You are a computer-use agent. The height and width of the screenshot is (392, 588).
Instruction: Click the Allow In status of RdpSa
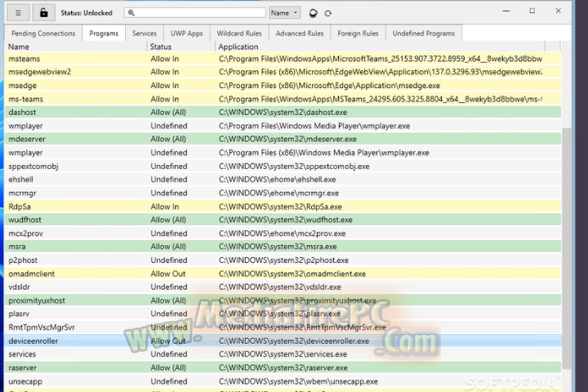coord(165,207)
